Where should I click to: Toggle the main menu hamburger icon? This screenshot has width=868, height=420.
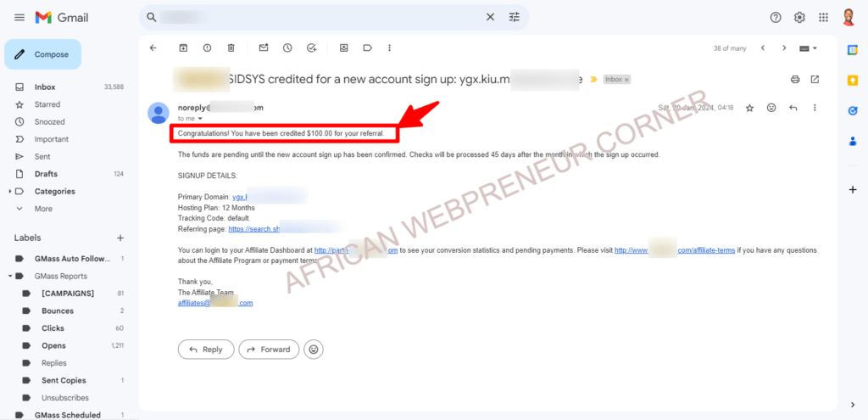19,18
